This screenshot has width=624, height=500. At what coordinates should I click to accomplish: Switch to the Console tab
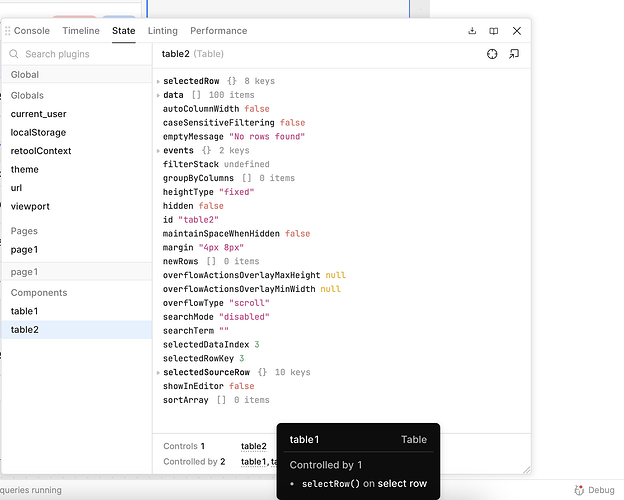tap(32, 31)
